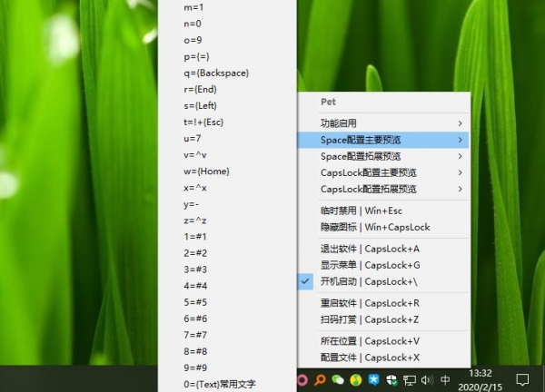Image resolution: width=545 pixels, height=392 pixels.
Task: Click submenu row v=^v
Action: [227, 155]
